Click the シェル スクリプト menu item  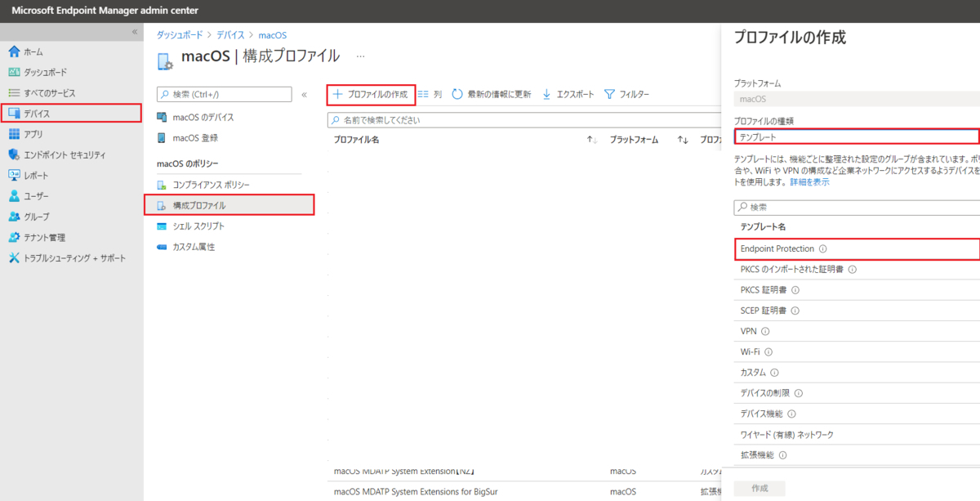click(198, 226)
